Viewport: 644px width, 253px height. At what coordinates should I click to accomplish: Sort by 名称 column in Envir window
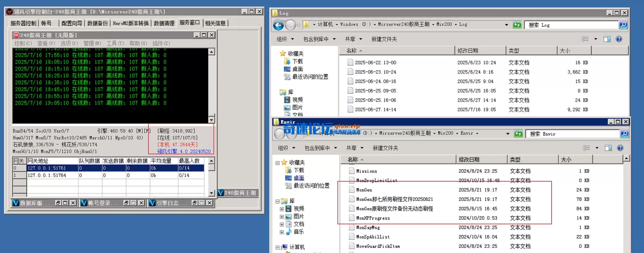398,160
